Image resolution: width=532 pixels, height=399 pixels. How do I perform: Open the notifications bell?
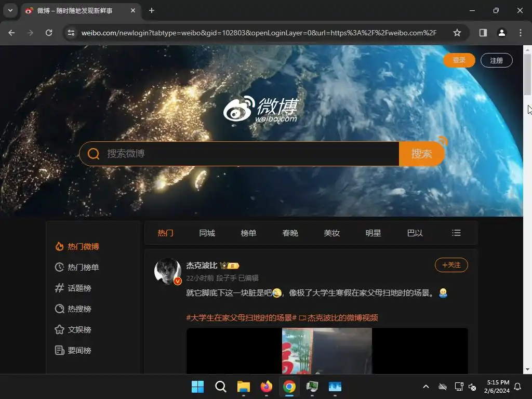517,387
